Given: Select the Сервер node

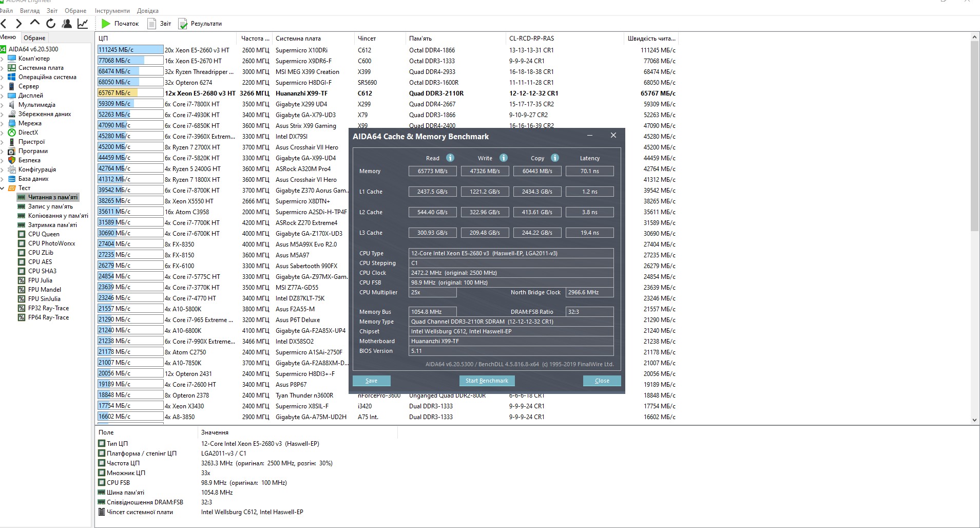Looking at the screenshot, I should click(29, 86).
